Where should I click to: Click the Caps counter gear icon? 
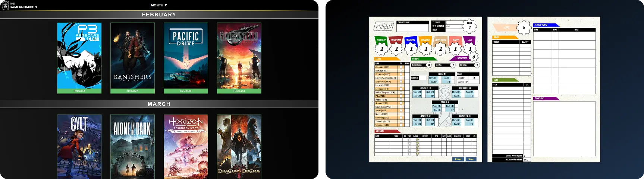click(524, 28)
